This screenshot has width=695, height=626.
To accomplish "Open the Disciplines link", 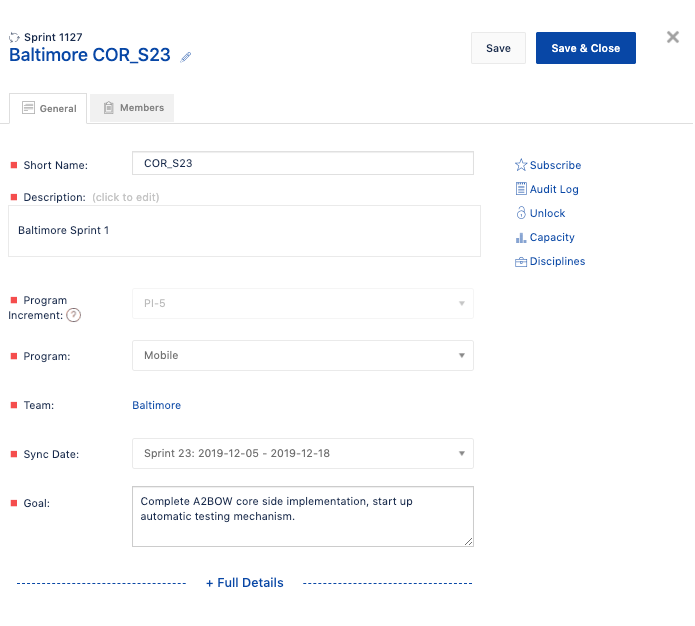I will click(x=558, y=261).
